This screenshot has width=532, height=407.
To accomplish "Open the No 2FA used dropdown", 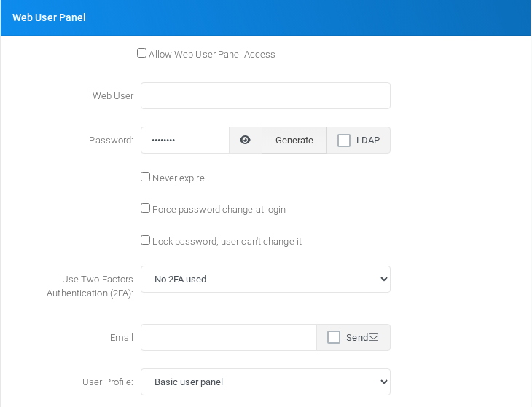I will [x=265, y=280].
